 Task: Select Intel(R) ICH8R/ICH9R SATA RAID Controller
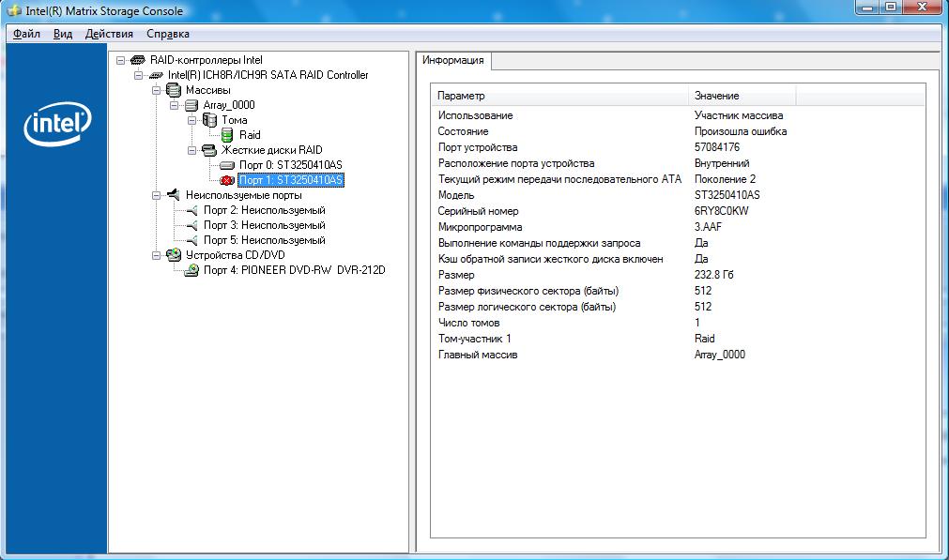pos(268,75)
